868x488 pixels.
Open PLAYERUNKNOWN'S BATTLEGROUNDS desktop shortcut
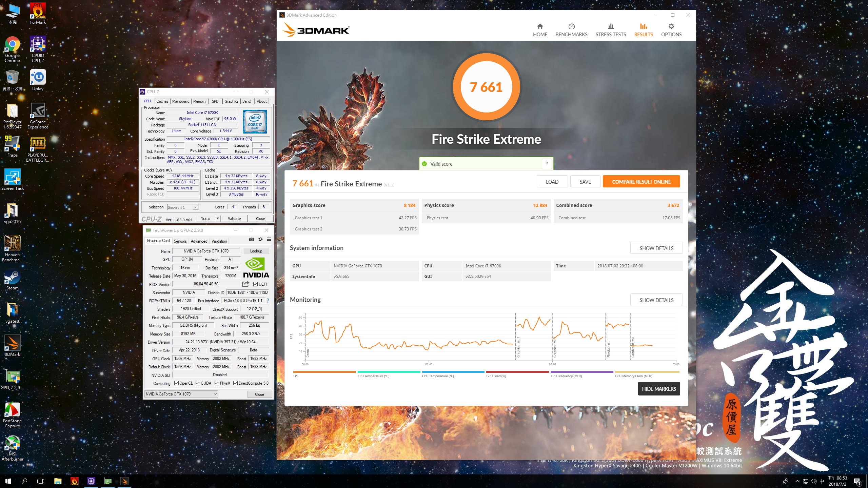pos(38,149)
